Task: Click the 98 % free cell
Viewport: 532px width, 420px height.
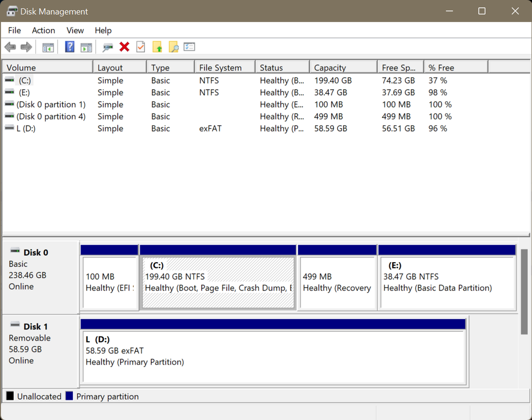Action: coord(437,92)
